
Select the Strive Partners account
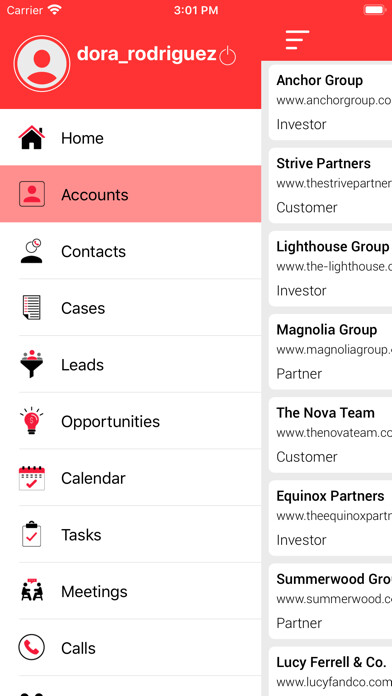coord(330,186)
